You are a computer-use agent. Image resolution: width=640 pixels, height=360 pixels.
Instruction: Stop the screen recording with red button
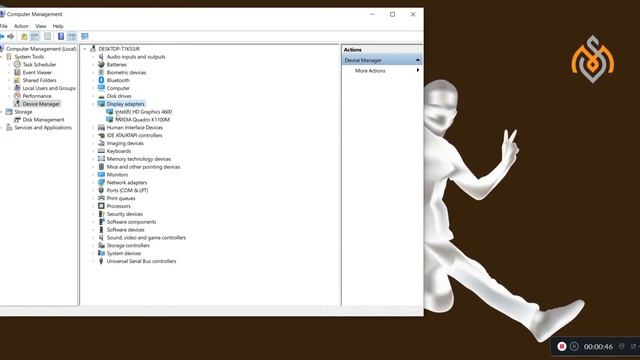[x=562, y=346]
